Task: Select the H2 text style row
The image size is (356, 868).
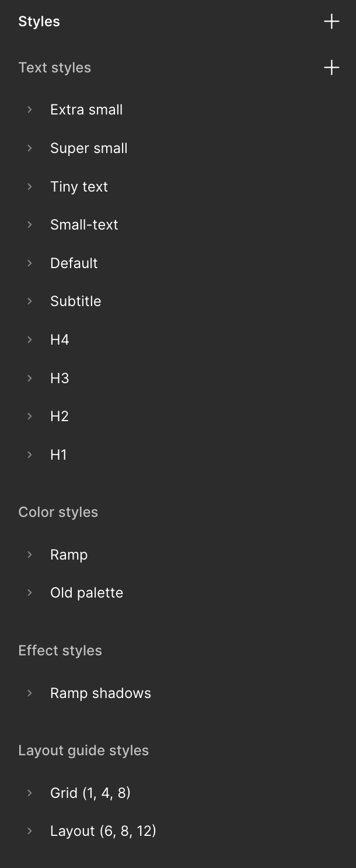Action: click(x=60, y=416)
